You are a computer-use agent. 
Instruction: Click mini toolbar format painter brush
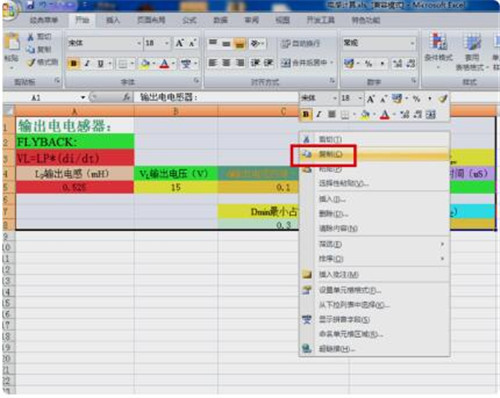[442, 98]
